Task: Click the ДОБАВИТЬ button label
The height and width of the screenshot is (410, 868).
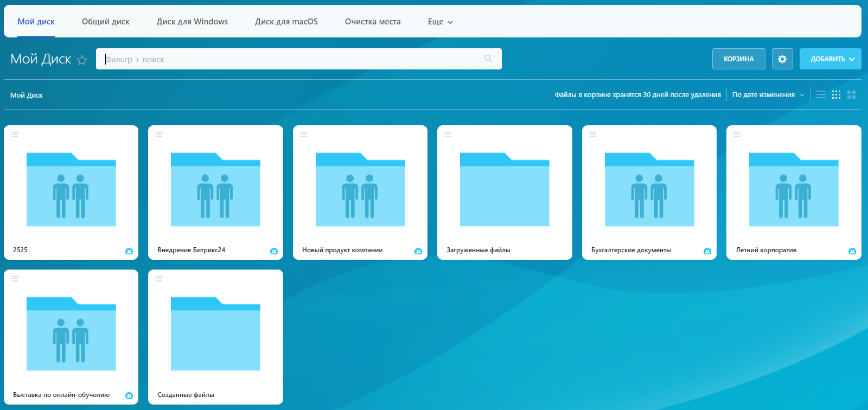Action: click(828, 59)
